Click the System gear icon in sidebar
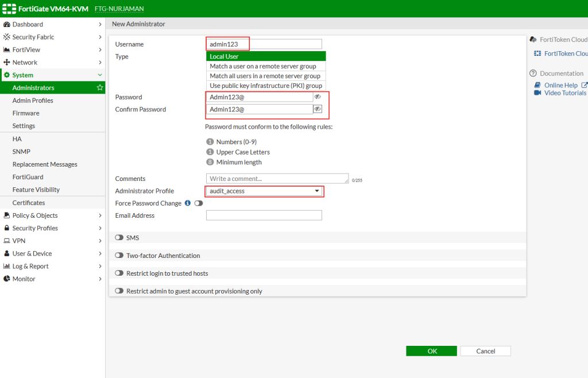 coord(7,75)
